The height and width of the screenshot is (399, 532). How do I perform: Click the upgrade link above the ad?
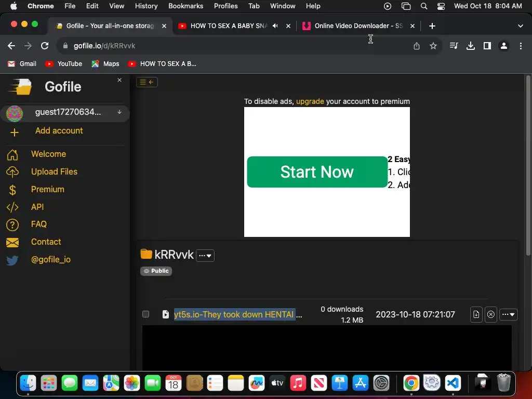point(310,101)
